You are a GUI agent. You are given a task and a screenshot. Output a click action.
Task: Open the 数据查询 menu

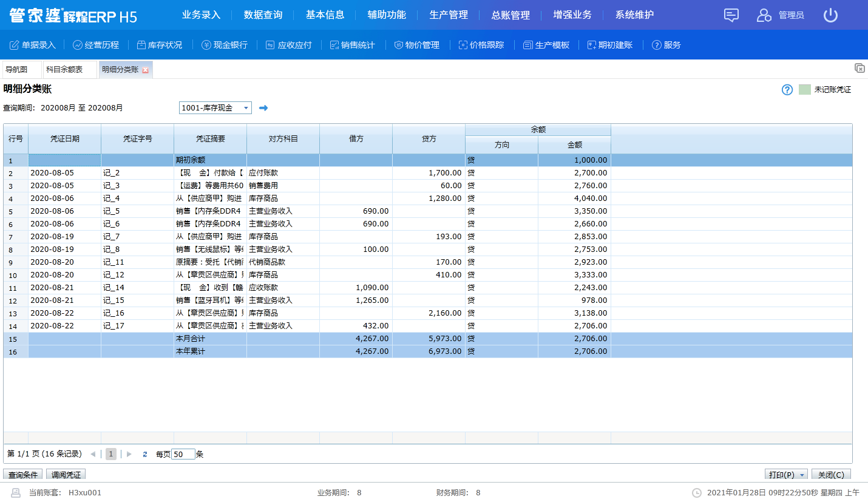point(263,15)
